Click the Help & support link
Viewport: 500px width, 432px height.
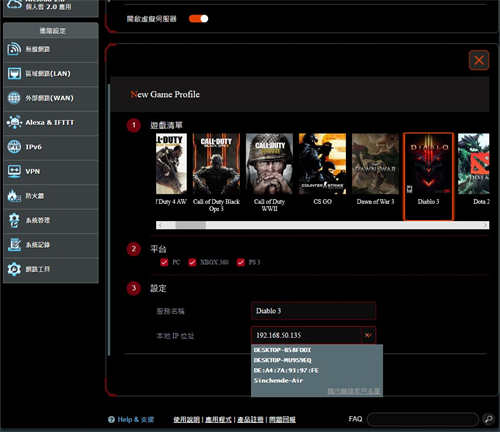point(136,420)
